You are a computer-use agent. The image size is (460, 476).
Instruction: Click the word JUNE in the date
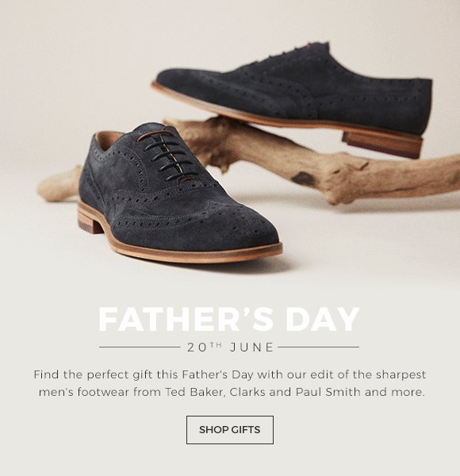[x=251, y=347]
